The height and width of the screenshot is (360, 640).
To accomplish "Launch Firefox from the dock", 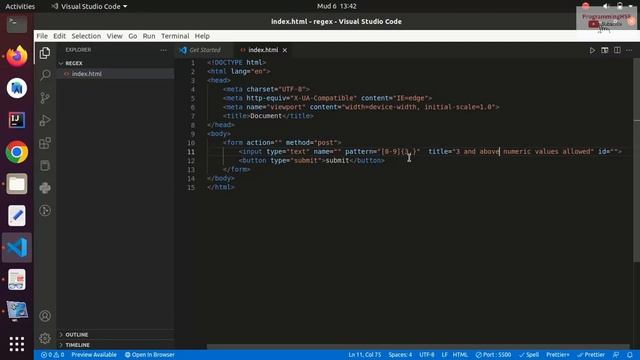I will [17, 56].
